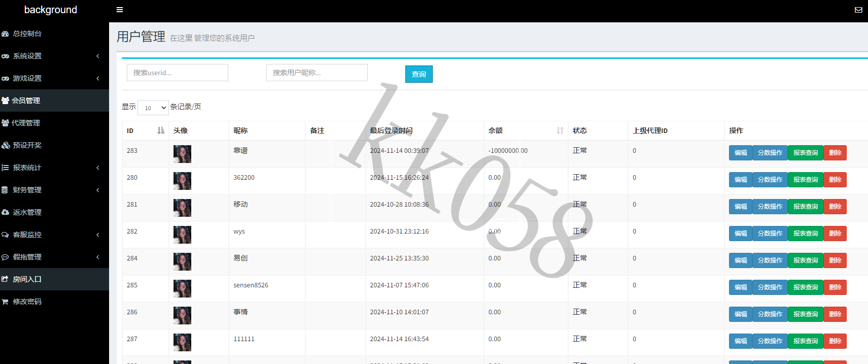Sort table by 余额 column sort icon

560,130
